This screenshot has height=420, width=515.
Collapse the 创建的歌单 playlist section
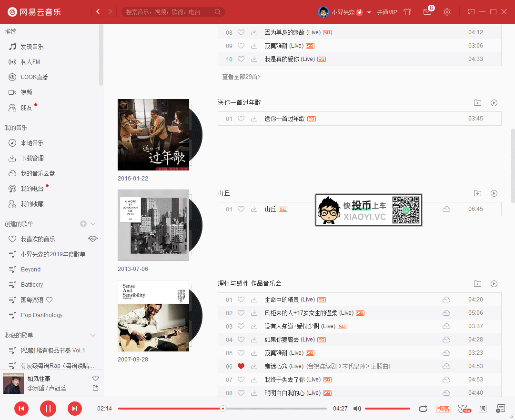[x=92, y=223]
